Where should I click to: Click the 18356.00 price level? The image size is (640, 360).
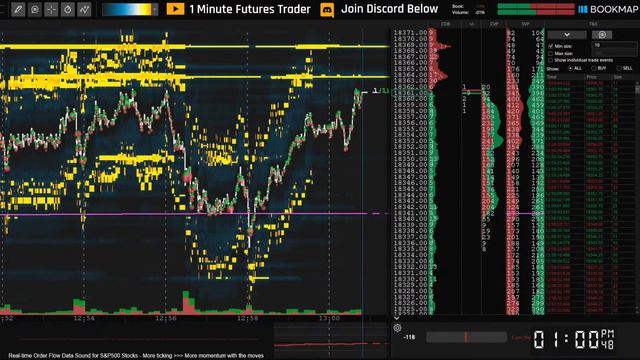click(410, 122)
